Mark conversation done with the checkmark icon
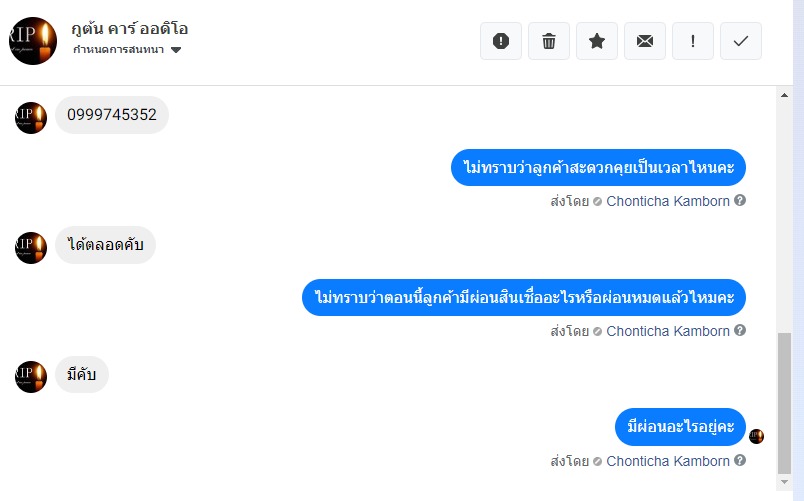804x501 pixels. (x=741, y=41)
